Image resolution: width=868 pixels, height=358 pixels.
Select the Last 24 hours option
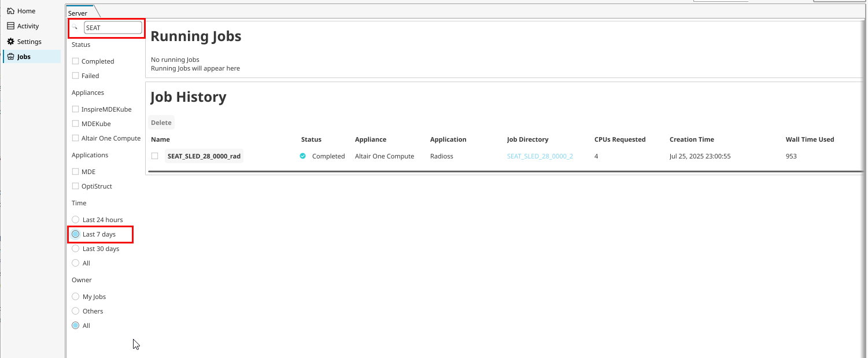tap(75, 220)
